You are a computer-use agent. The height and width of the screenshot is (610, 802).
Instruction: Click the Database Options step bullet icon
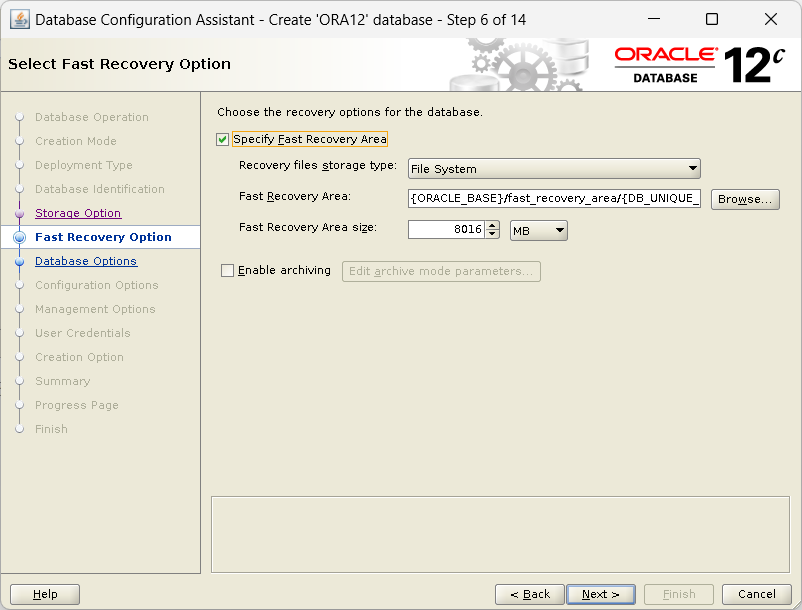(x=19, y=262)
